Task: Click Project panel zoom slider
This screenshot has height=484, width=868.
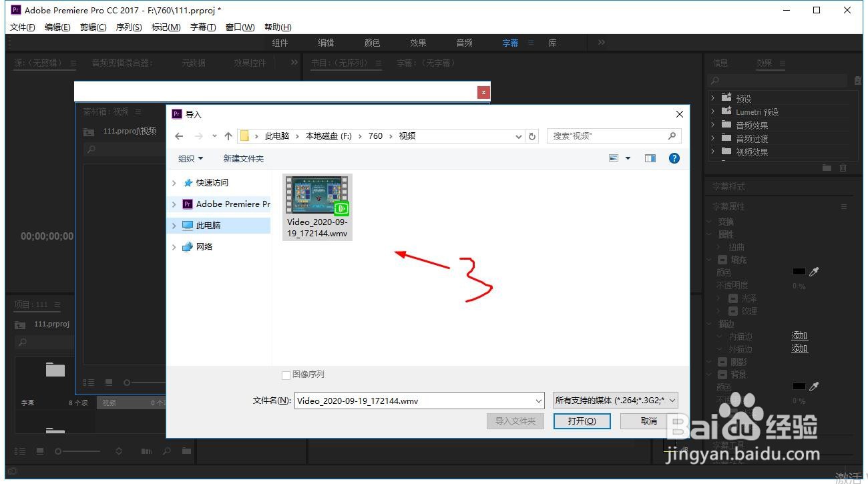Action: (x=77, y=452)
